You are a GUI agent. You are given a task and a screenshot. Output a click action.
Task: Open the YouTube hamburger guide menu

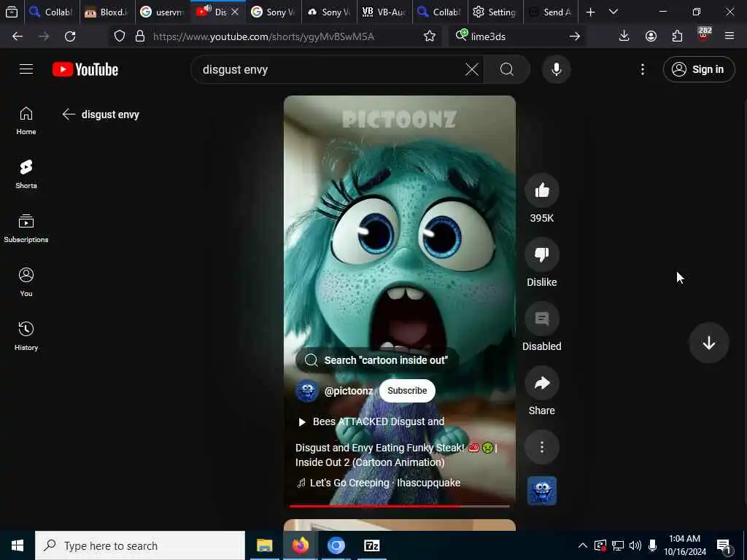(x=26, y=69)
